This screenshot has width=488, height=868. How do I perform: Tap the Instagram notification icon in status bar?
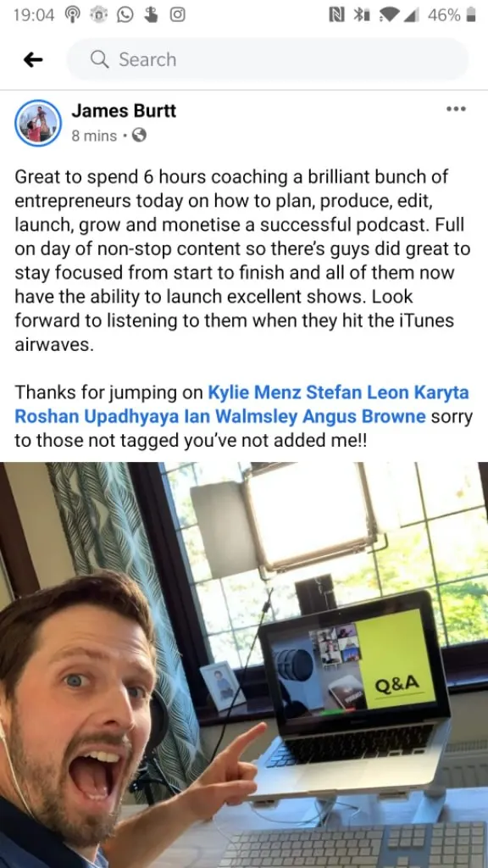coord(177,15)
